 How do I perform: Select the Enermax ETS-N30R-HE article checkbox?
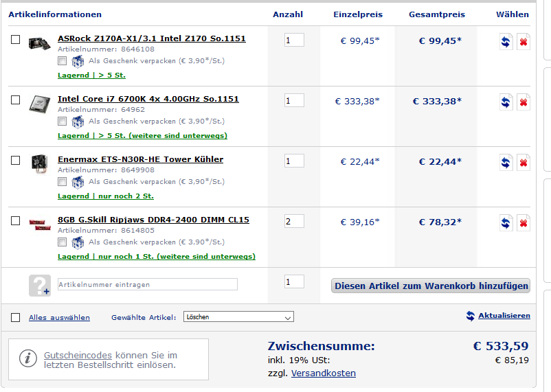(16, 160)
